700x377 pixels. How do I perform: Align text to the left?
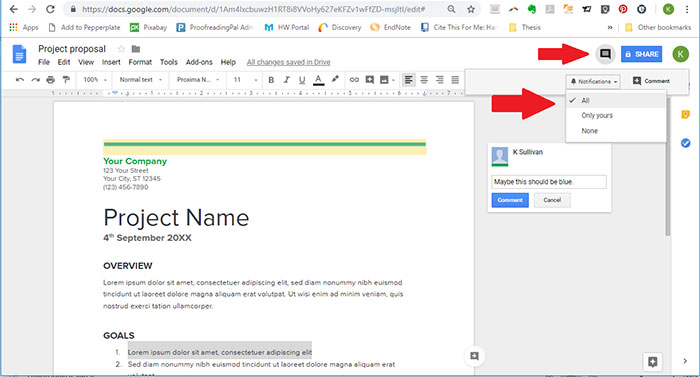pyautogui.click(x=408, y=80)
